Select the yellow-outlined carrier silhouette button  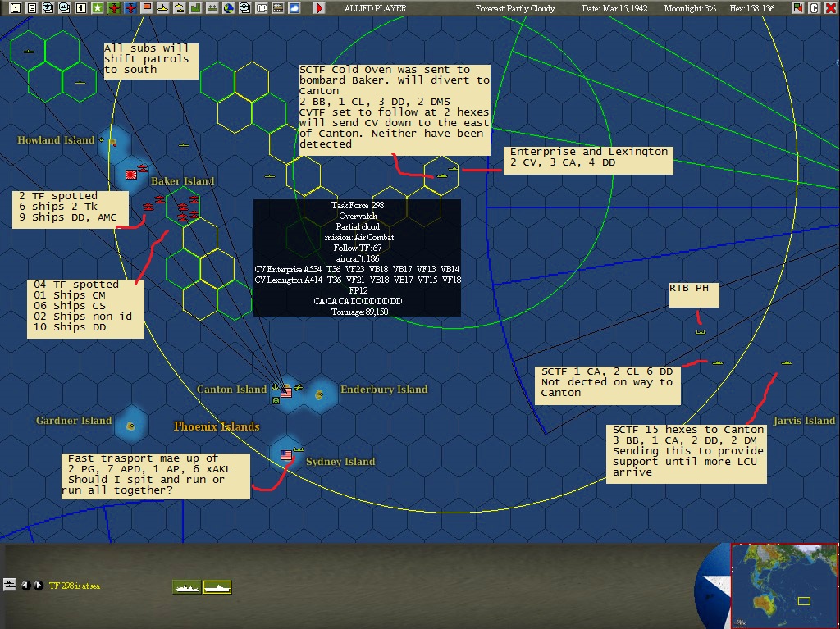point(217,587)
